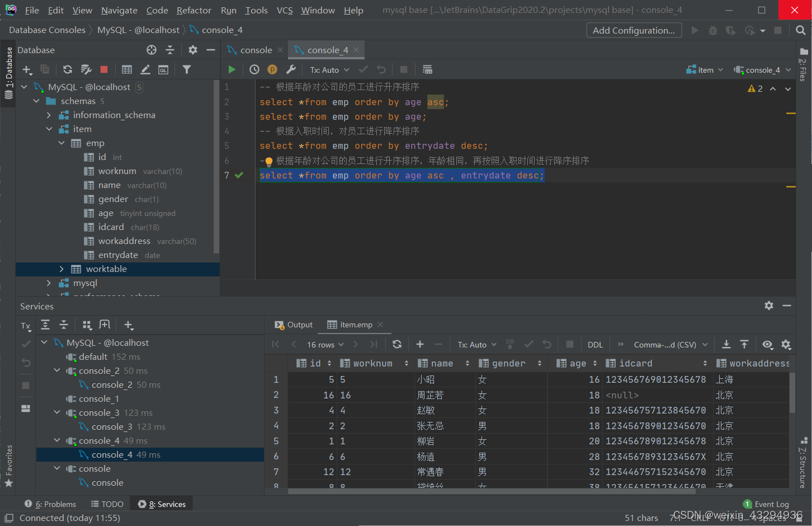Click the filter funnel in Database panel
This screenshot has width=812, height=526.
[x=187, y=69]
